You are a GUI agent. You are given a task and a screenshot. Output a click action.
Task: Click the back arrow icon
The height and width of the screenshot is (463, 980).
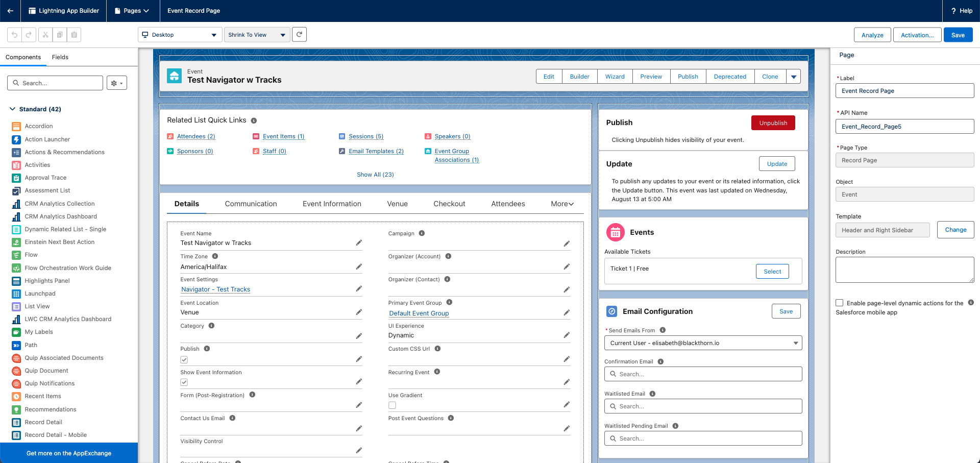click(10, 11)
